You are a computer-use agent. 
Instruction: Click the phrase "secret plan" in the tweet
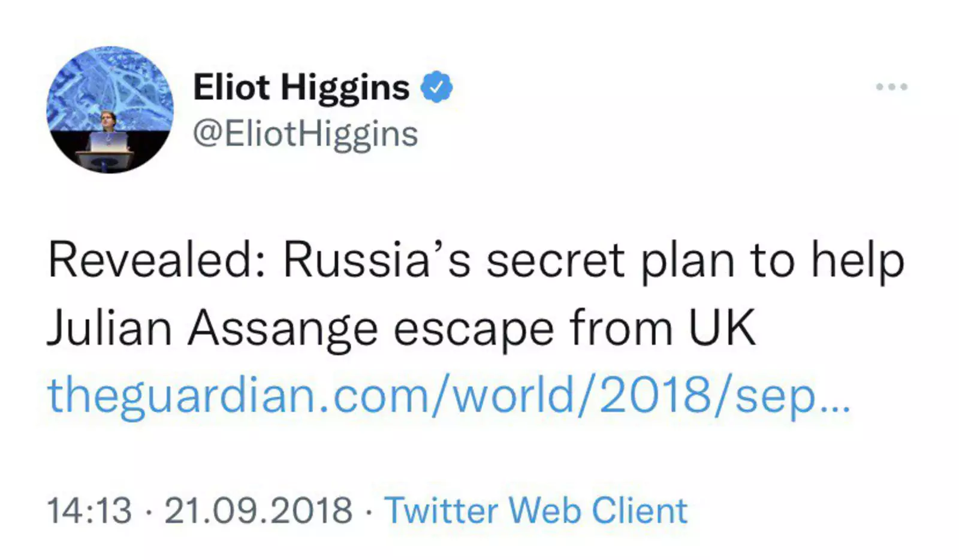click(x=610, y=261)
